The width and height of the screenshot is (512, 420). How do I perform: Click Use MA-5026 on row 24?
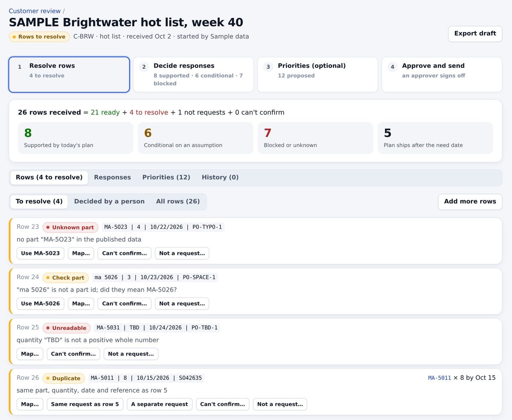pos(41,303)
